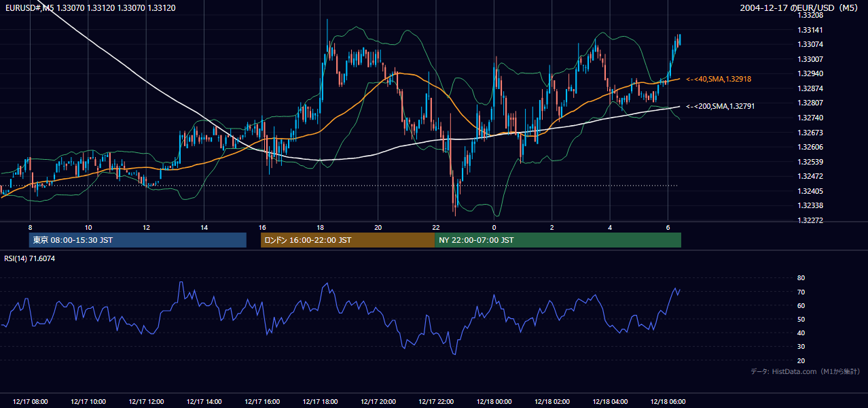Screen dimensions: 868x408
Task: Click RSI scale value 40
Action: 801,333
